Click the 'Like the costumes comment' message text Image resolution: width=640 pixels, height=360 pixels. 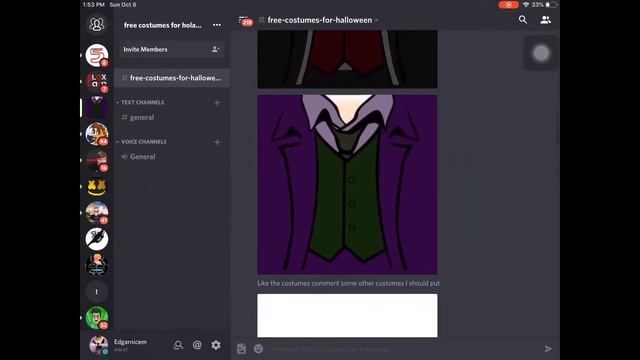click(348, 283)
